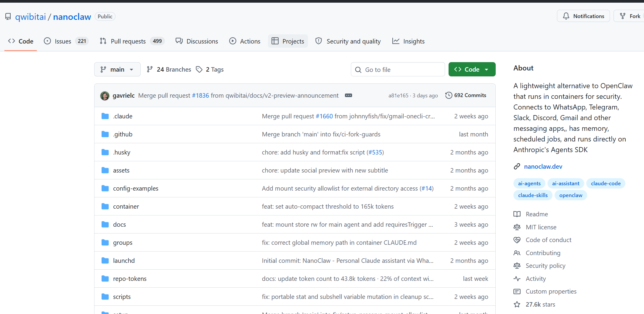Click the link icon beside nanoclaw.dev
Viewport: 644px width, 314px height.
(517, 166)
